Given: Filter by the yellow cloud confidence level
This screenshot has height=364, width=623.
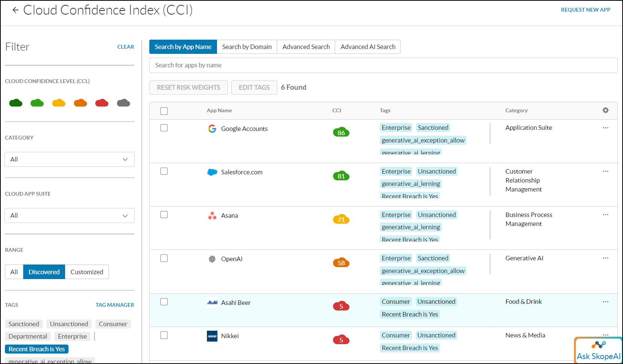Looking at the screenshot, I should click(x=59, y=103).
